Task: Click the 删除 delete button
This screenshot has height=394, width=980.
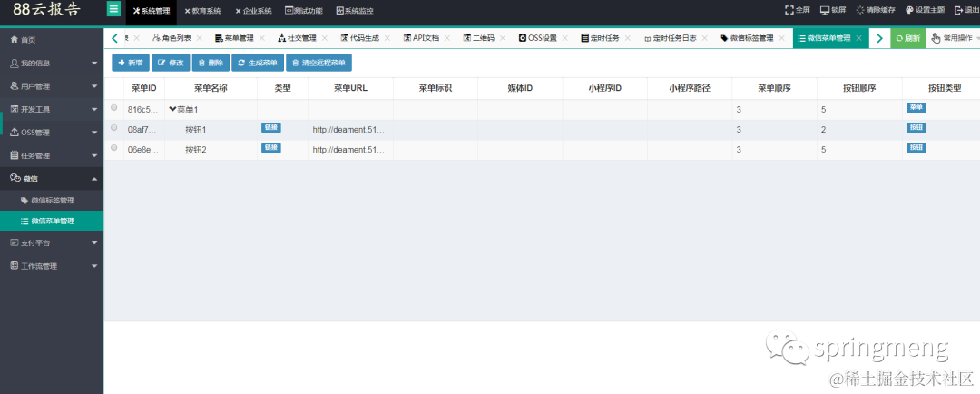Action: pyautogui.click(x=211, y=63)
